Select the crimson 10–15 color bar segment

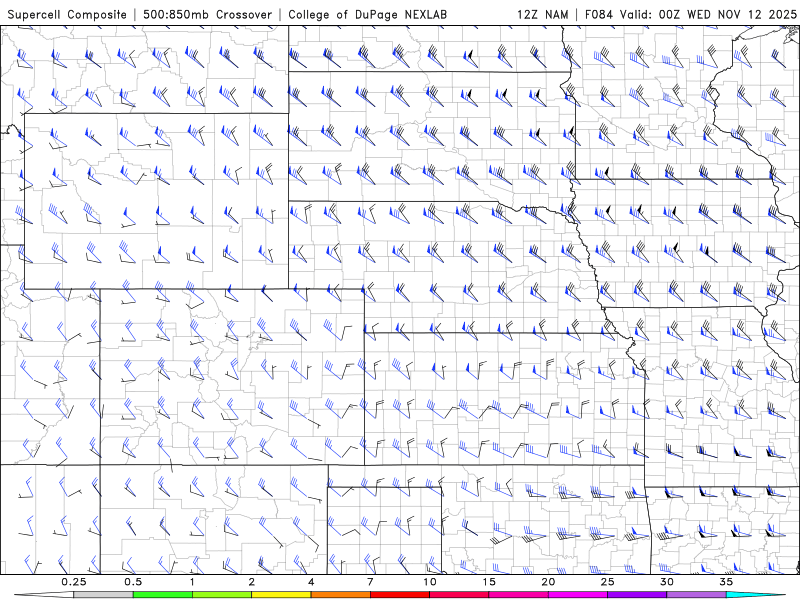(459, 595)
